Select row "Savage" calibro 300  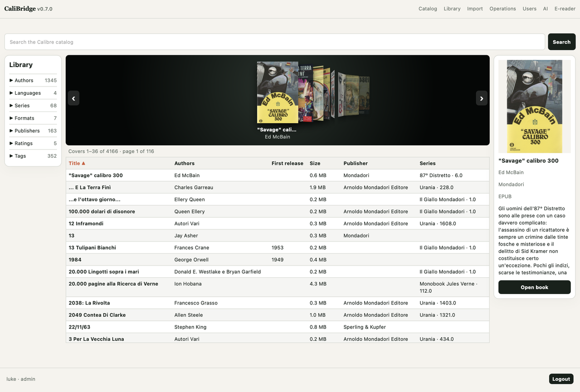[x=278, y=175]
